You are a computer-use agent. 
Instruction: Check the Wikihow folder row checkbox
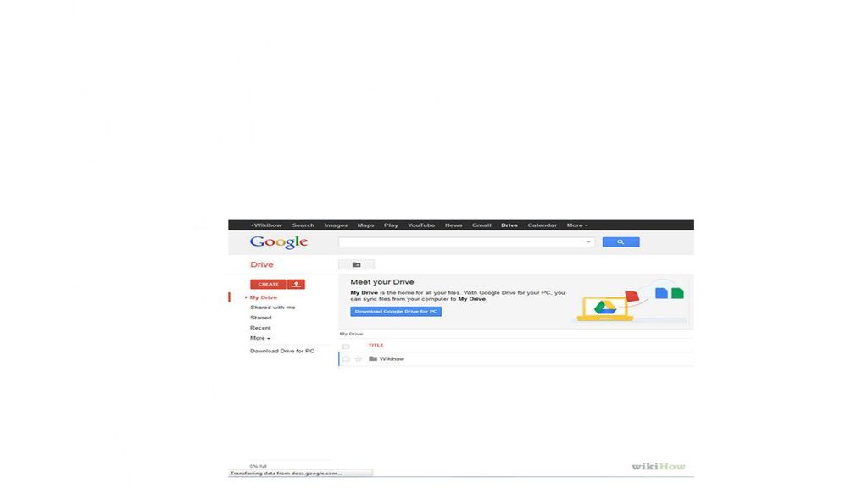(346, 359)
